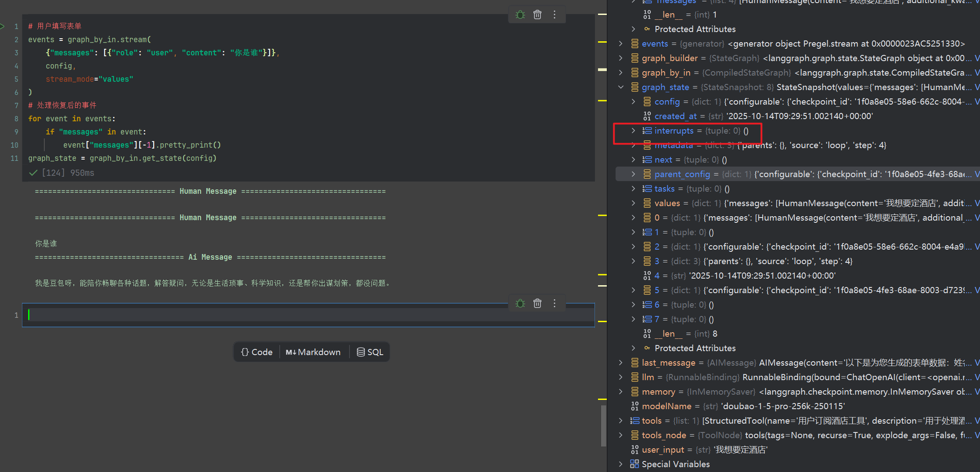Click the debug cell bug icon in first cell

[520, 15]
